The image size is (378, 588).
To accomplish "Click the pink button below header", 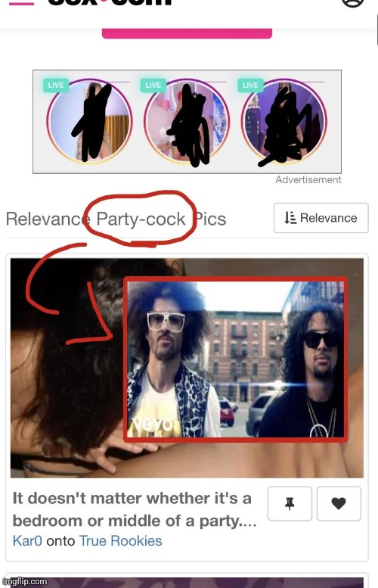I will [x=187, y=33].
